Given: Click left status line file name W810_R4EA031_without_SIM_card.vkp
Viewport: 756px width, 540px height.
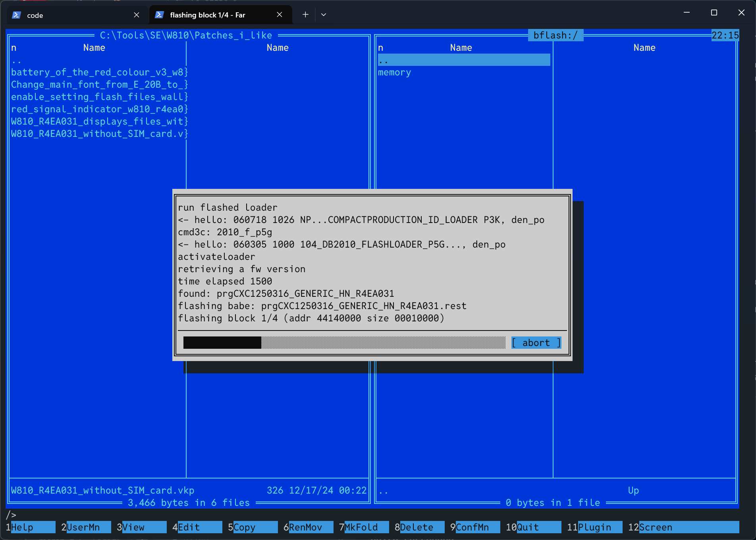Looking at the screenshot, I should tap(102, 490).
